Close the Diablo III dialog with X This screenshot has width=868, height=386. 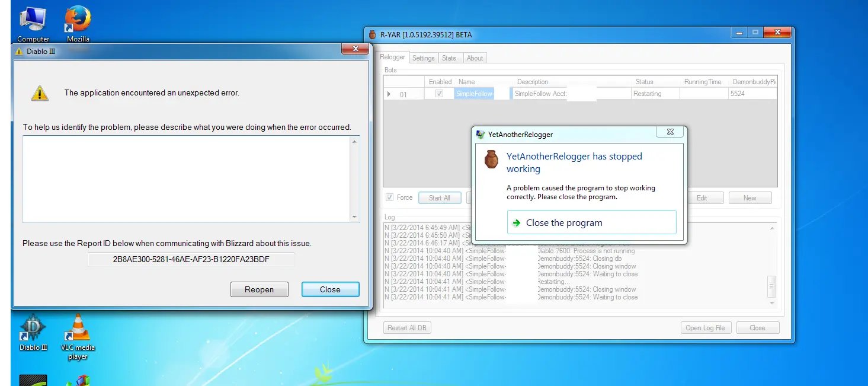click(355, 49)
